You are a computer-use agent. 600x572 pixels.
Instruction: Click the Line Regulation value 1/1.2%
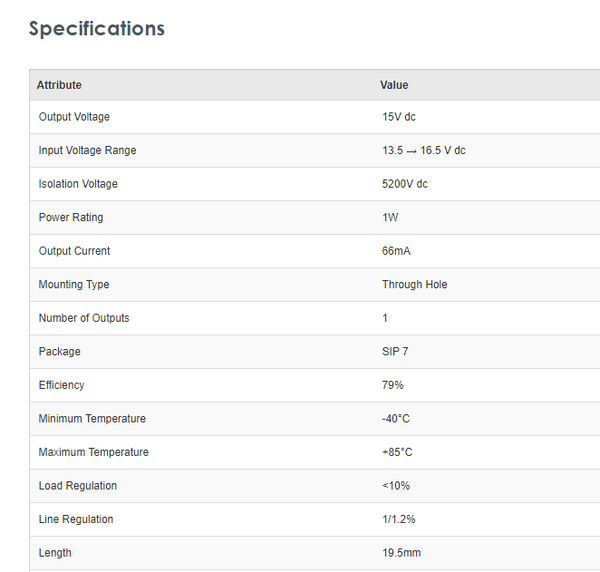point(401,519)
